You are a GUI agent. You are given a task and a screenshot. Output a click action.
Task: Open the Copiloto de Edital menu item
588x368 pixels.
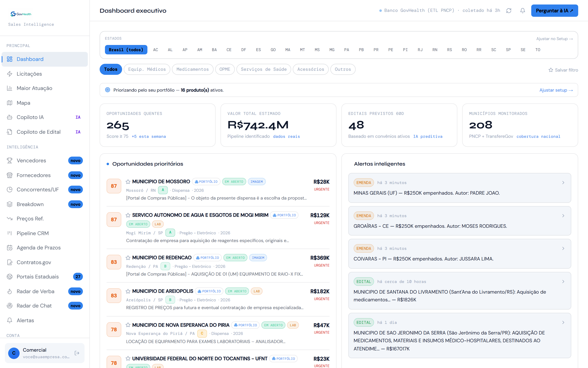click(x=45, y=132)
